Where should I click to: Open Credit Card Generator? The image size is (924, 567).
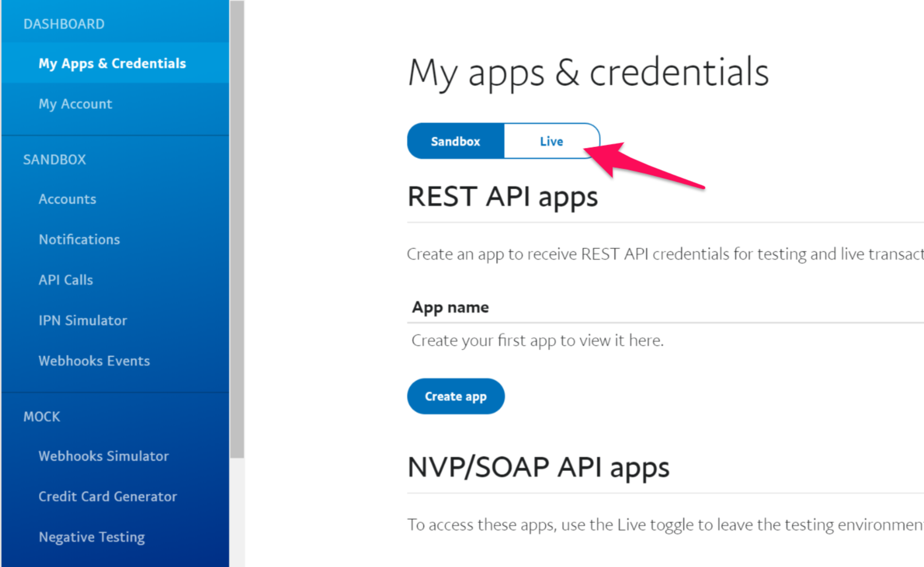point(108,496)
